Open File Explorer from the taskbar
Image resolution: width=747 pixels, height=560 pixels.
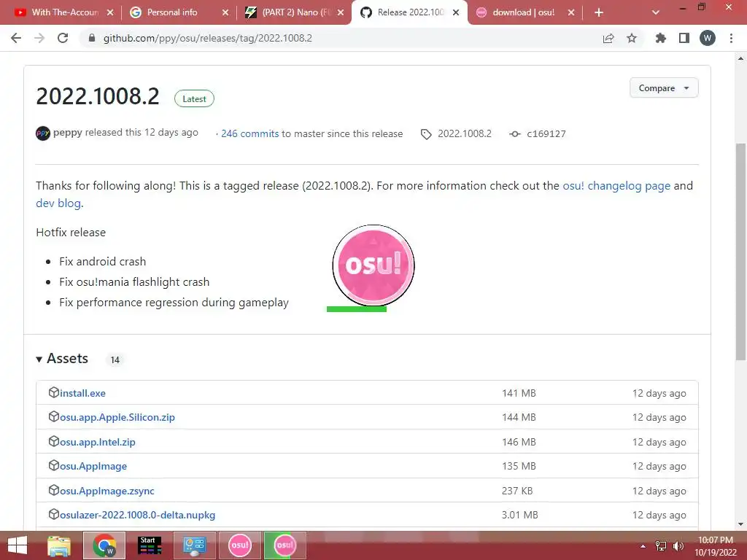pos(59,545)
